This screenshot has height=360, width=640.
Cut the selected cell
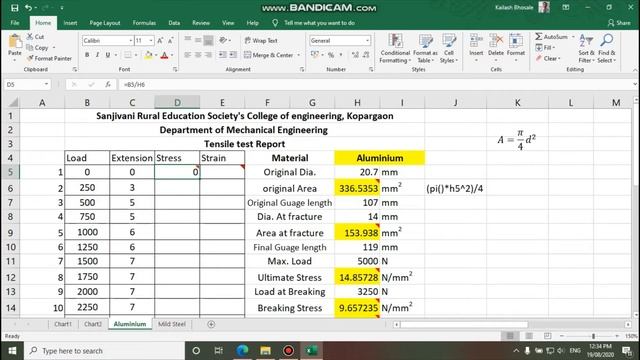36,37
